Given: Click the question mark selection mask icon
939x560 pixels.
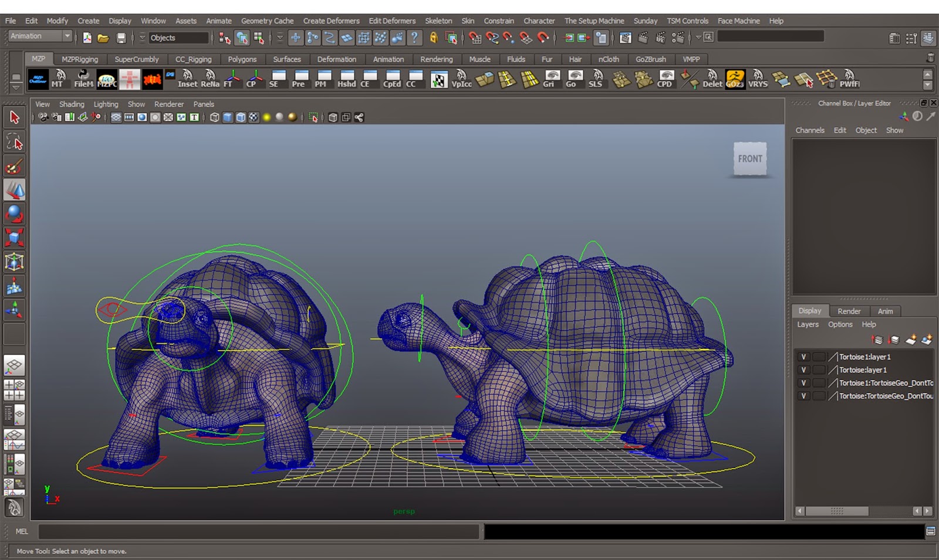Looking at the screenshot, I should [x=414, y=38].
